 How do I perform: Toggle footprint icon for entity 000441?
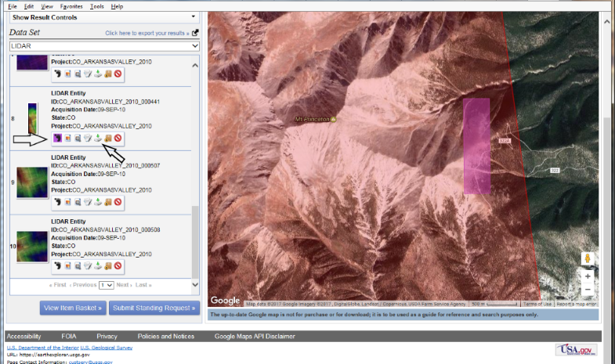point(57,139)
